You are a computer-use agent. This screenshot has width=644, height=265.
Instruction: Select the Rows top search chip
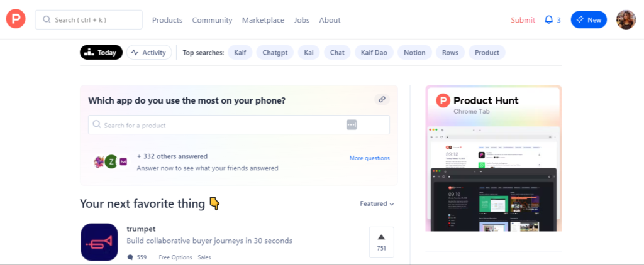(450, 53)
